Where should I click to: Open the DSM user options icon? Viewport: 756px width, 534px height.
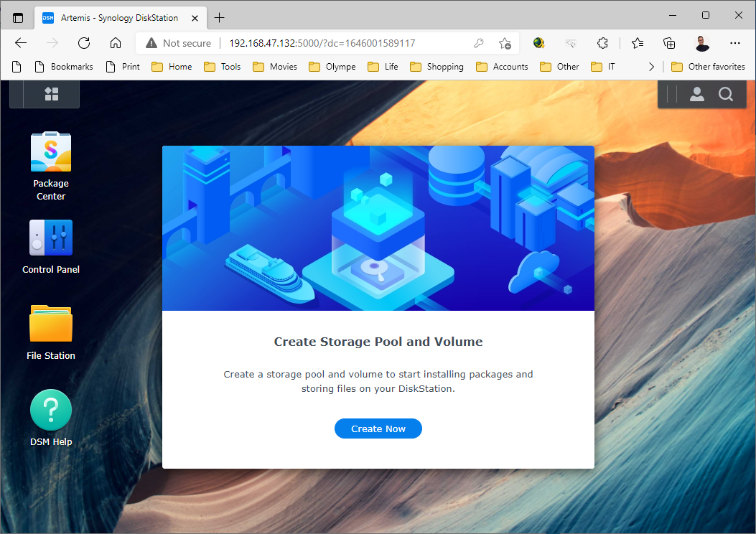click(696, 94)
